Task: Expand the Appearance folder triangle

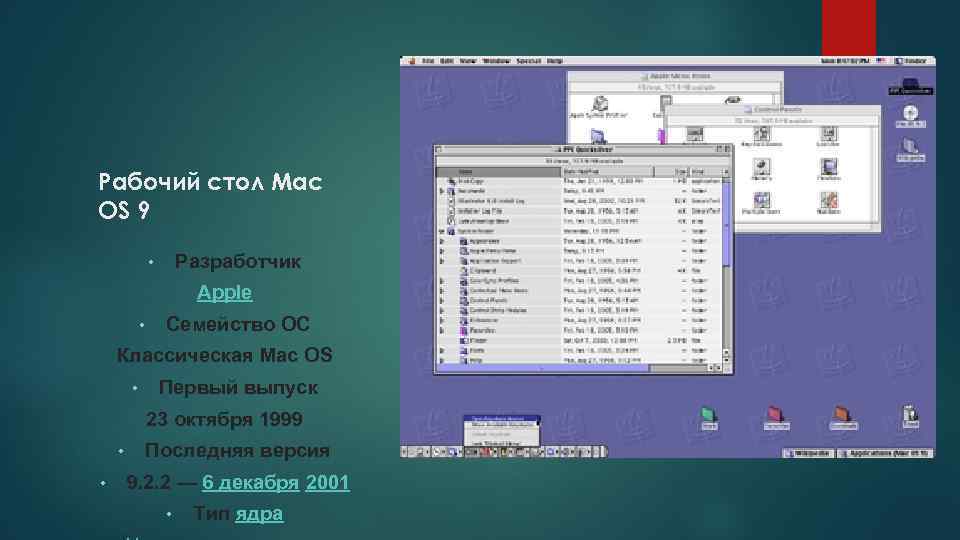Action: (x=441, y=241)
